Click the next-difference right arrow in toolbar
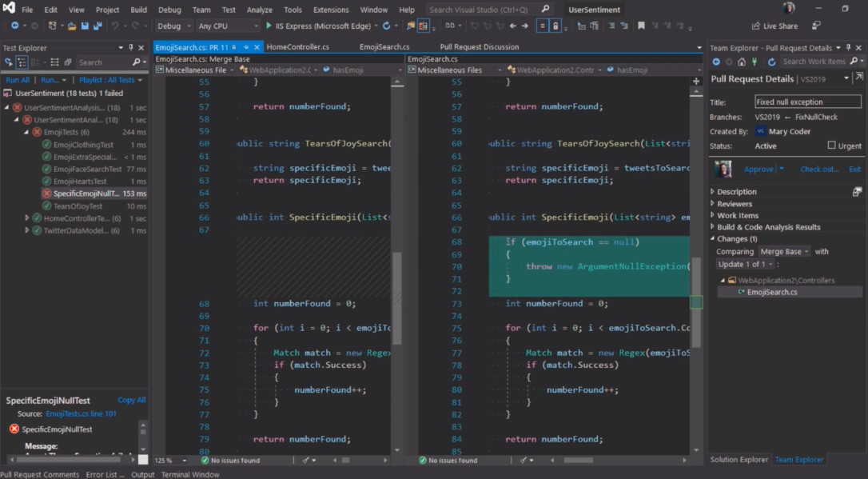This screenshot has height=479, width=868. [525, 26]
